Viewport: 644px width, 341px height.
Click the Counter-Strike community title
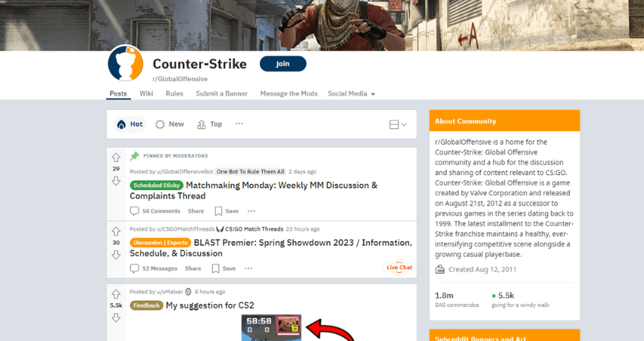(199, 64)
